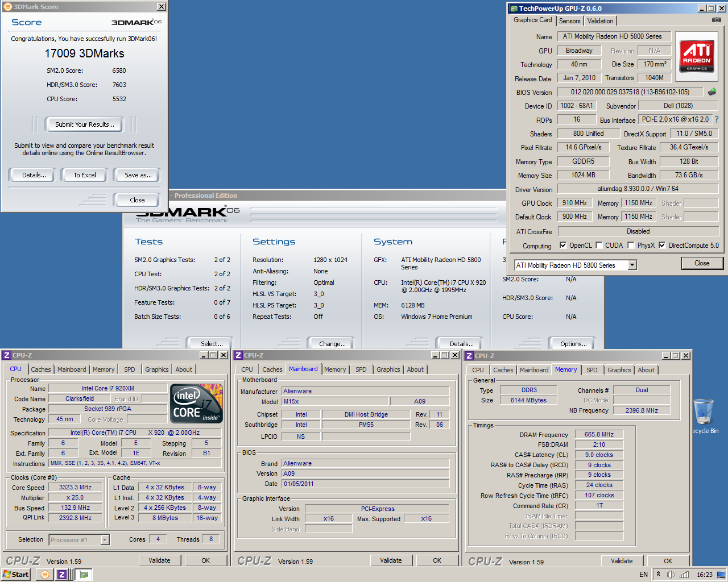The image size is (728, 582).
Task: Click the ATI Radeon Graphics logo
Action: point(697,56)
